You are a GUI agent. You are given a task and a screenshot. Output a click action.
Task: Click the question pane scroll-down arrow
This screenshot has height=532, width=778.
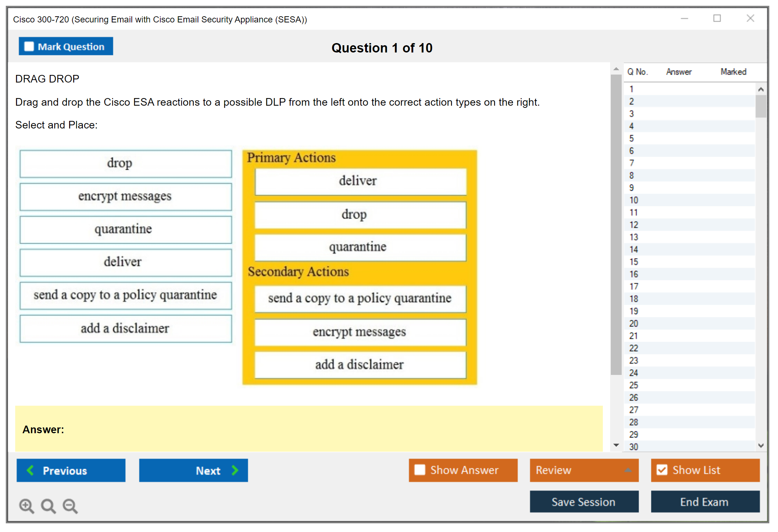click(x=616, y=445)
